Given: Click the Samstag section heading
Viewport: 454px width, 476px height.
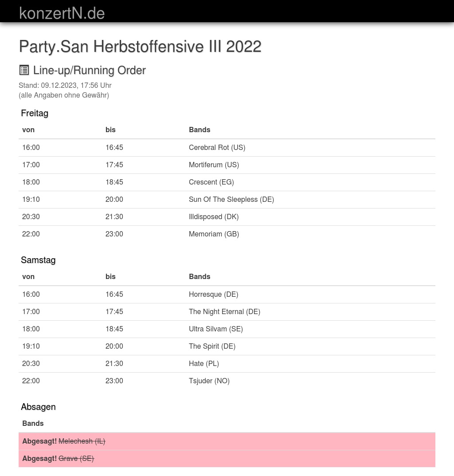Looking at the screenshot, I should 38,260.
